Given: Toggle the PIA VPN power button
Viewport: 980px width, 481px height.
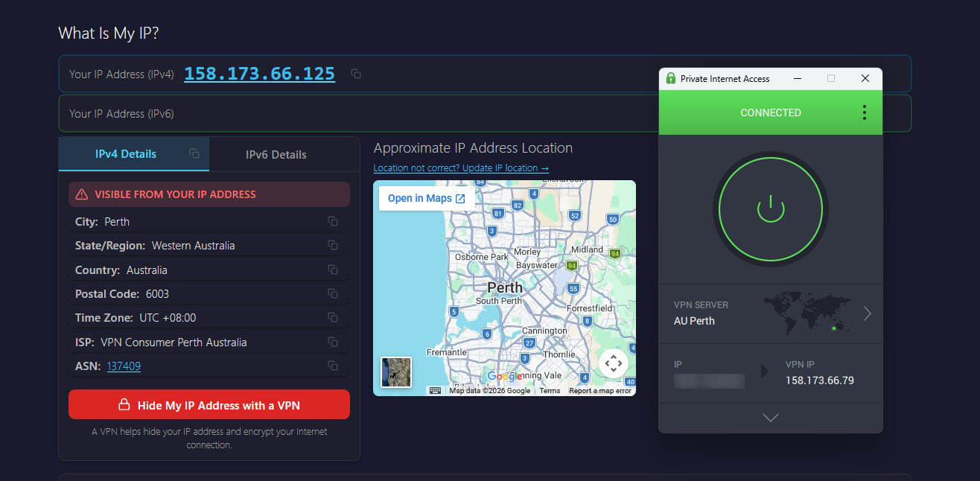Looking at the screenshot, I should (x=771, y=208).
